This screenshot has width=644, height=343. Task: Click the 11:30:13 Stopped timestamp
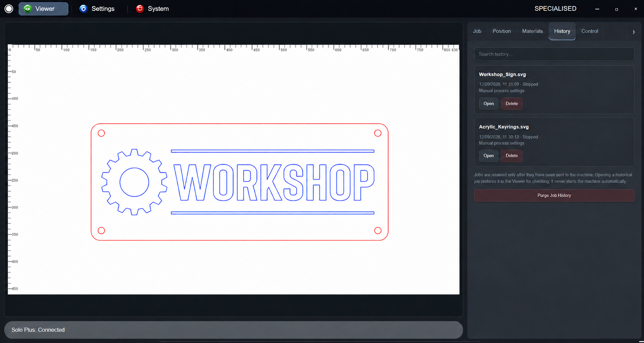(508, 137)
